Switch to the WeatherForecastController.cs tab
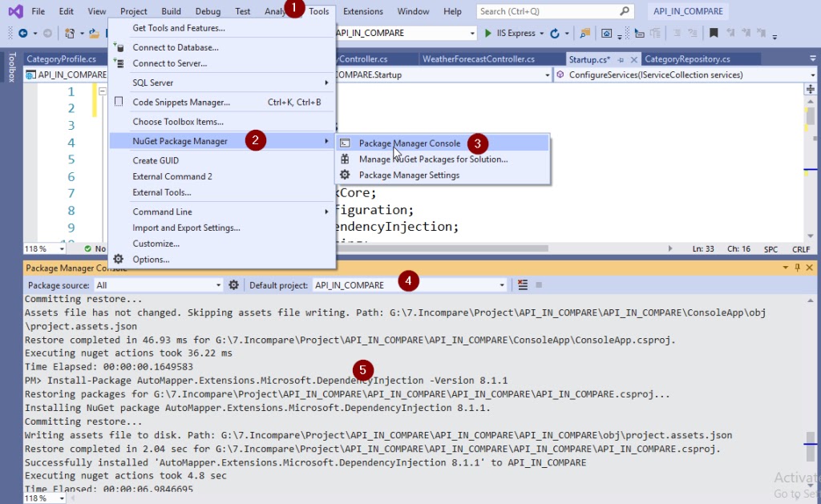 pyautogui.click(x=479, y=59)
